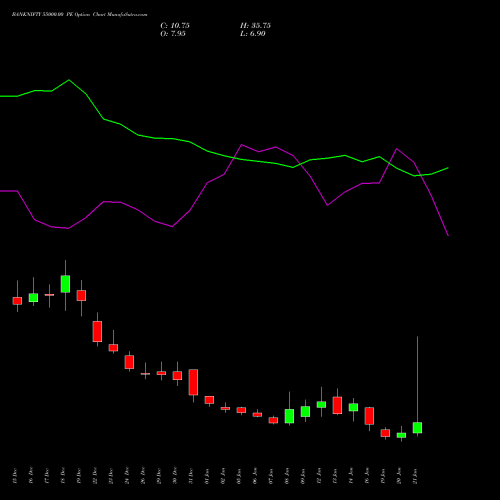Select the red candle above 13 Jan
Image resolution: width=500 pixels, height=500 pixels.
(x=337, y=405)
